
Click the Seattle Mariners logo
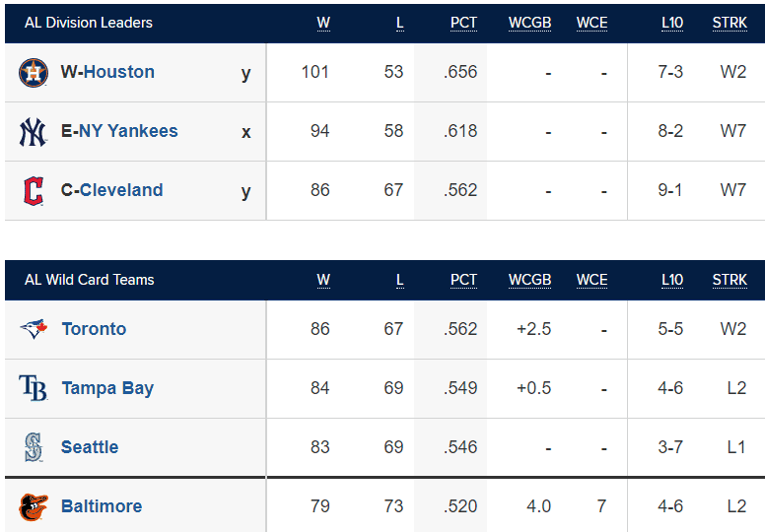(34, 447)
